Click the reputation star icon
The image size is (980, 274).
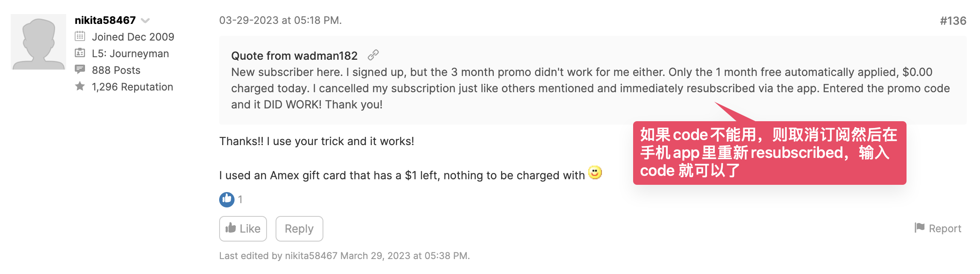point(80,86)
